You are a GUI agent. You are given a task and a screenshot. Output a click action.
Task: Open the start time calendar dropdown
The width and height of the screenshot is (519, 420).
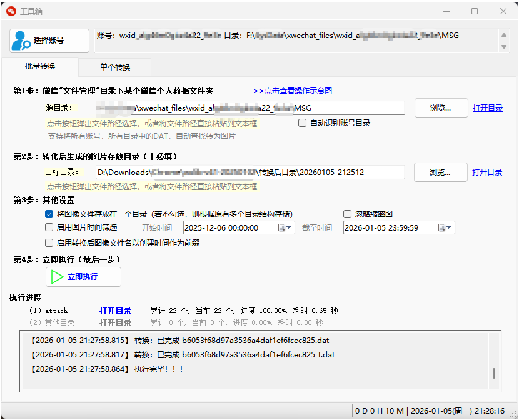click(x=285, y=227)
